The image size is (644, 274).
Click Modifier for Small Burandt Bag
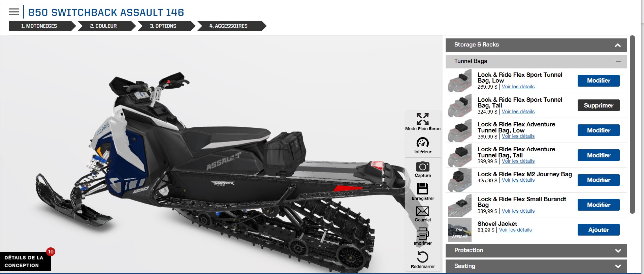(599, 205)
